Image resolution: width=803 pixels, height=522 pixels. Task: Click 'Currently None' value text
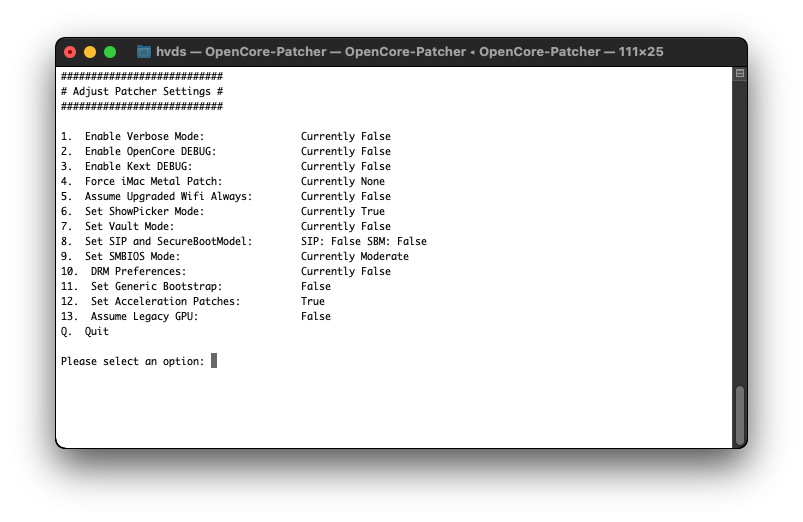[343, 181]
